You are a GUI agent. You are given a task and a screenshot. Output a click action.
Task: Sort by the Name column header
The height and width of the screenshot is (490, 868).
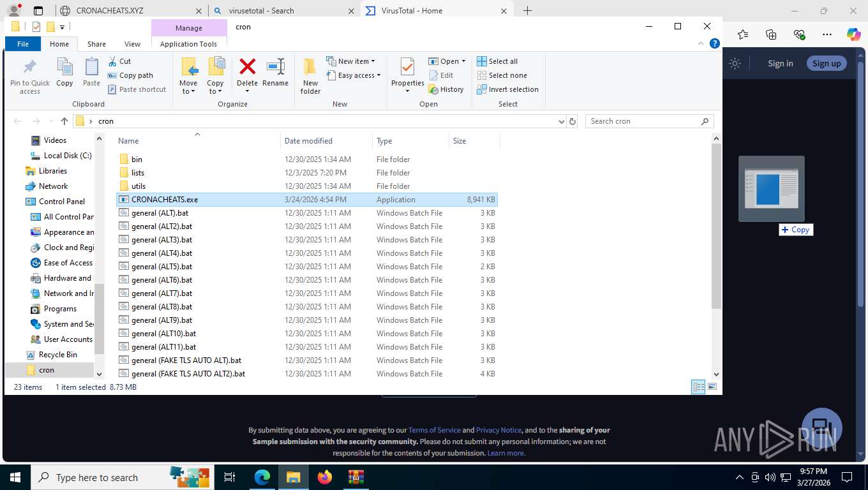point(198,141)
